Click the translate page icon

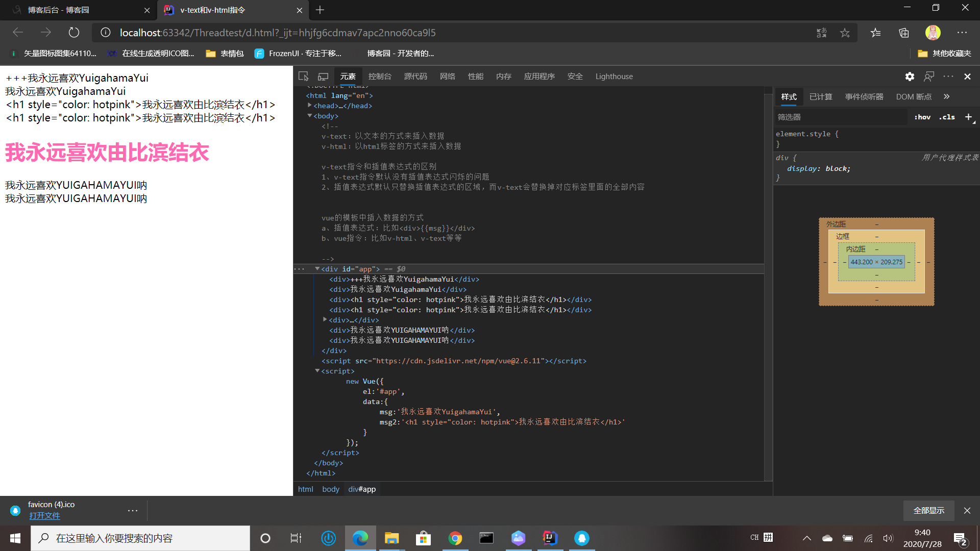(821, 33)
